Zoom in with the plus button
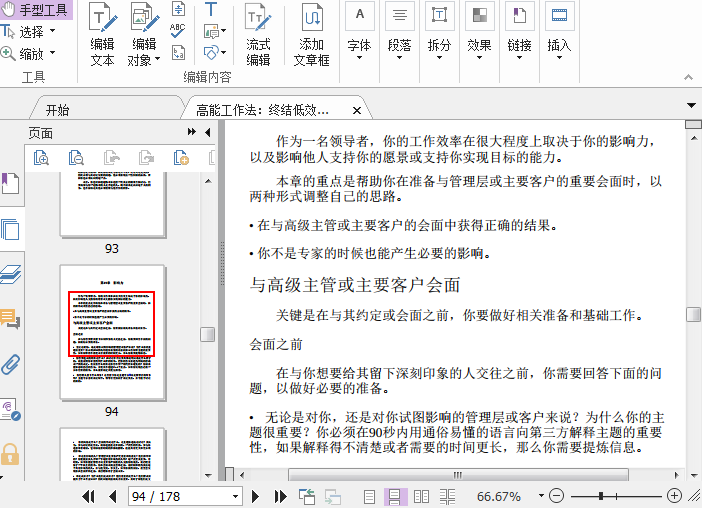Screen dimensions: 702x508 (x=674, y=495)
